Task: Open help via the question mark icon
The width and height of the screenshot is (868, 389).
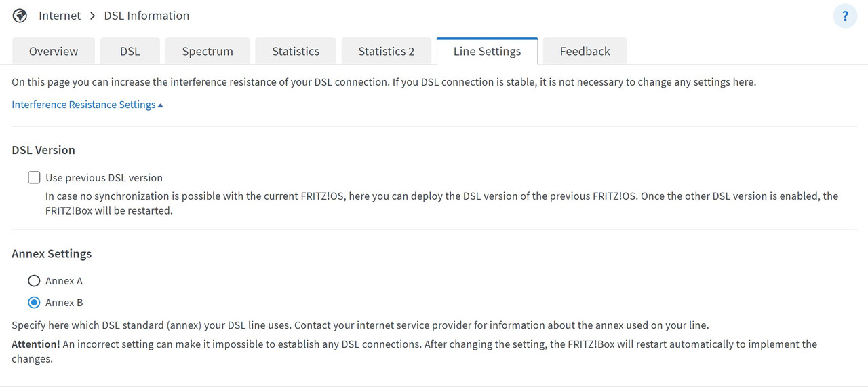Action: (845, 16)
